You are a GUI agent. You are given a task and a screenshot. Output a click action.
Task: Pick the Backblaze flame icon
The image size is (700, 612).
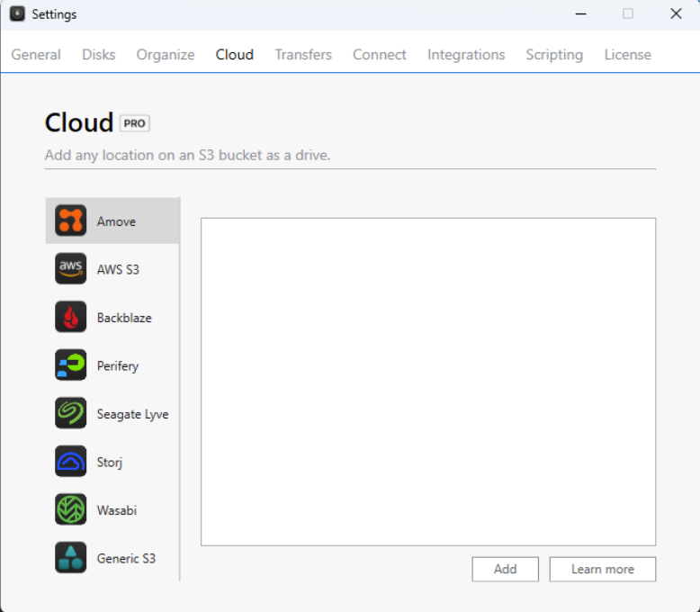tap(70, 317)
